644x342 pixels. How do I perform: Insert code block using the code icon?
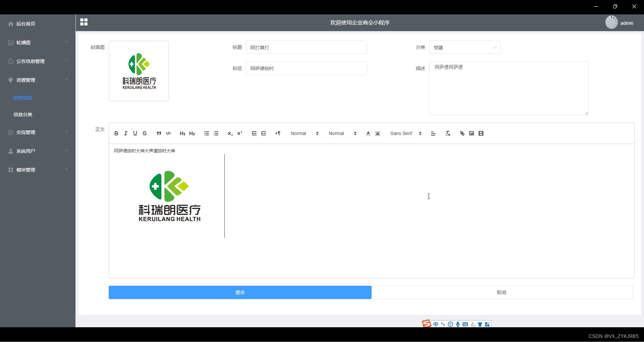click(x=168, y=133)
